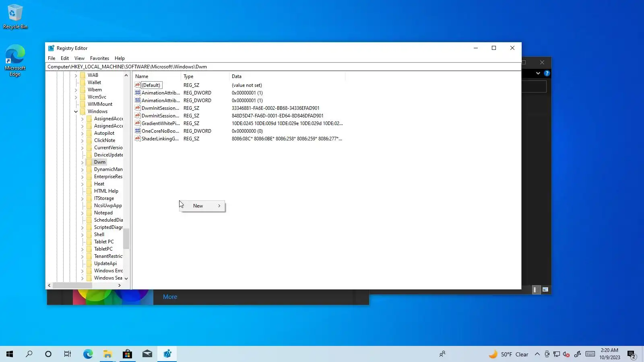This screenshot has height=362, width=644.
Task: Select the HTML Help folder icon
Action: tap(89, 191)
